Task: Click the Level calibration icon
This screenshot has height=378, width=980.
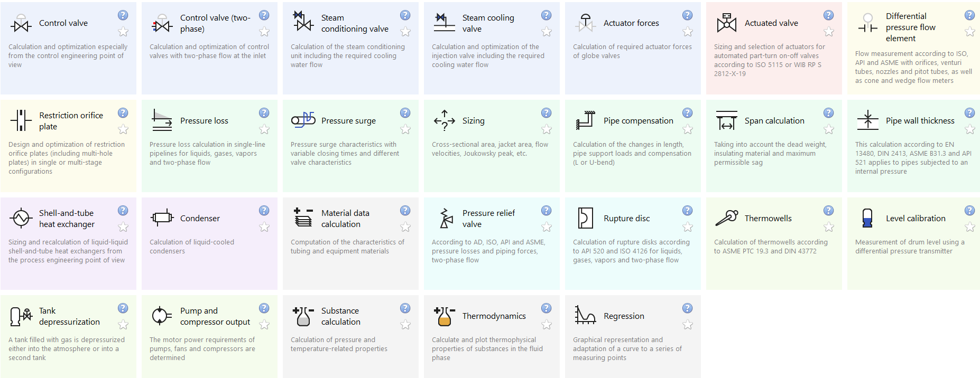Action: click(x=867, y=218)
